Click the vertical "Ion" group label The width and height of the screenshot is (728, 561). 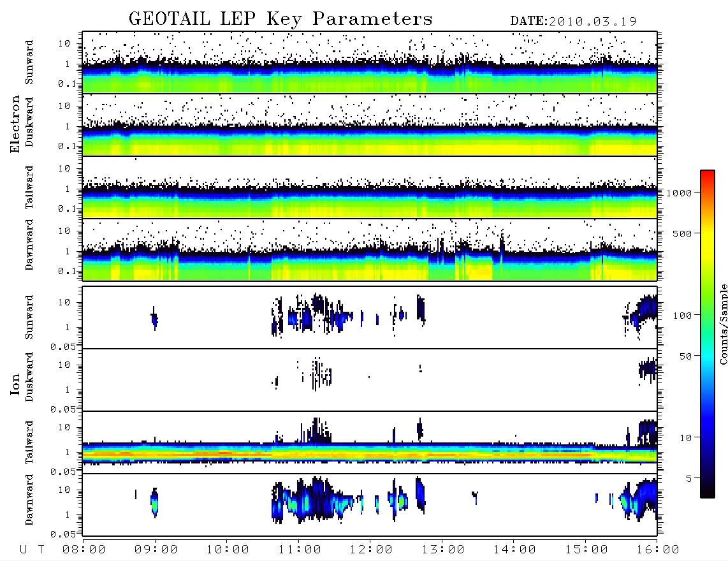[x=15, y=384]
